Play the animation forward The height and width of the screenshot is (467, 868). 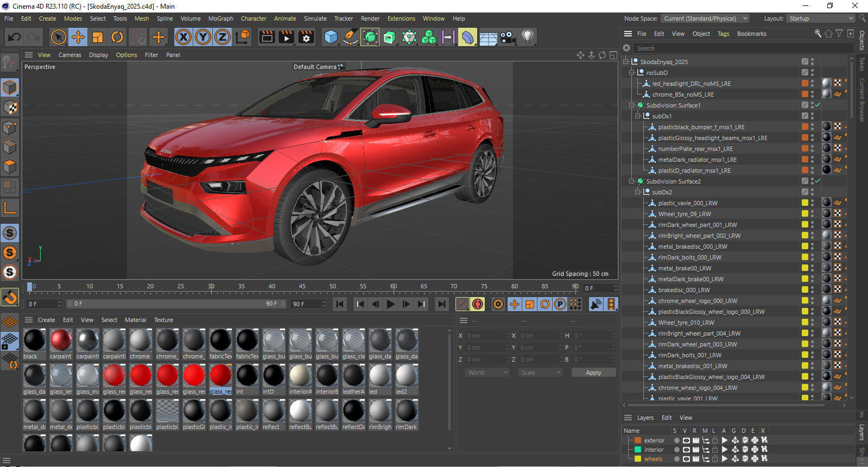[390, 304]
